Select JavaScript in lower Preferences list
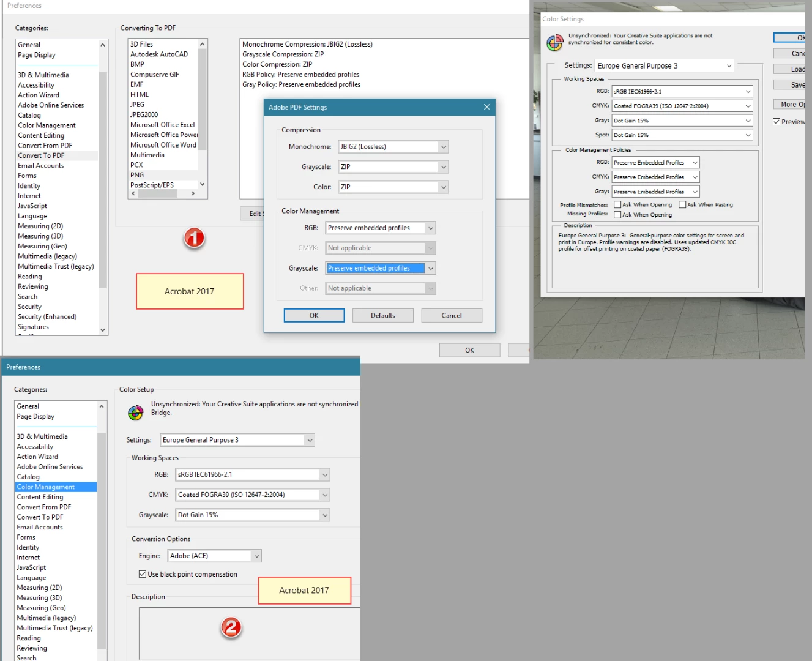This screenshot has width=812, height=661. click(31, 568)
